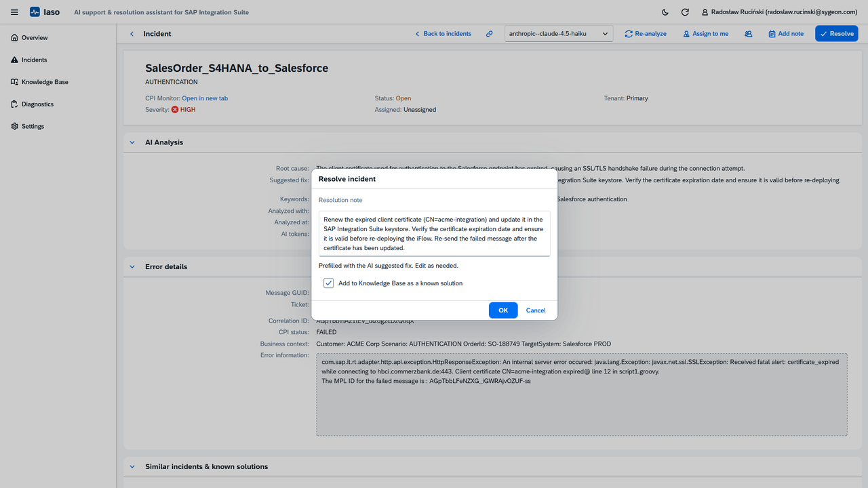
Task: Click Re-analyze button
Action: click(x=646, y=34)
